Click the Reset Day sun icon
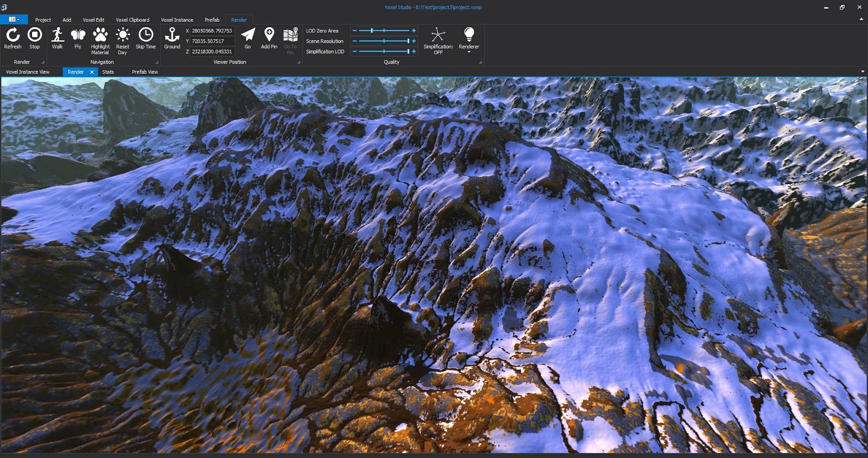The height and width of the screenshot is (458, 868). pos(123,35)
